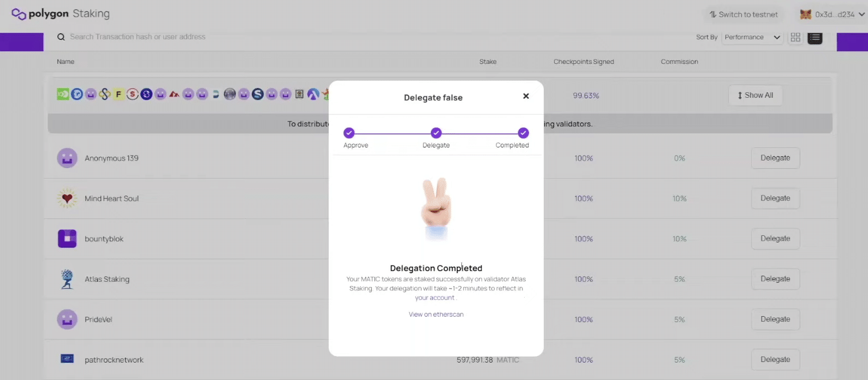Click the PrideVel validator name

click(x=98, y=320)
